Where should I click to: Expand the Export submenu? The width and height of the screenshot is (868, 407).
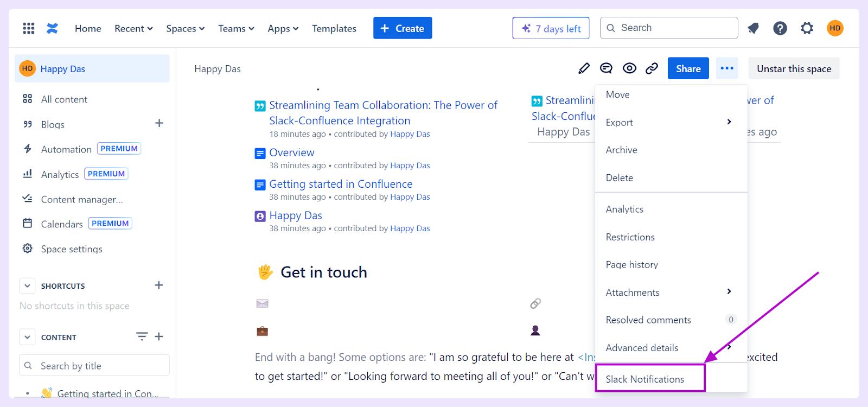tap(671, 122)
